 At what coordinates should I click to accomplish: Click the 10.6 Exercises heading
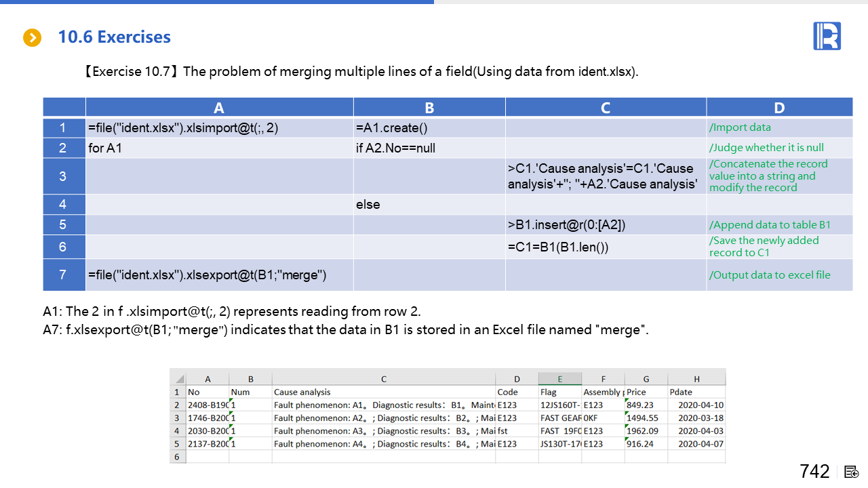[x=114, y=37]
